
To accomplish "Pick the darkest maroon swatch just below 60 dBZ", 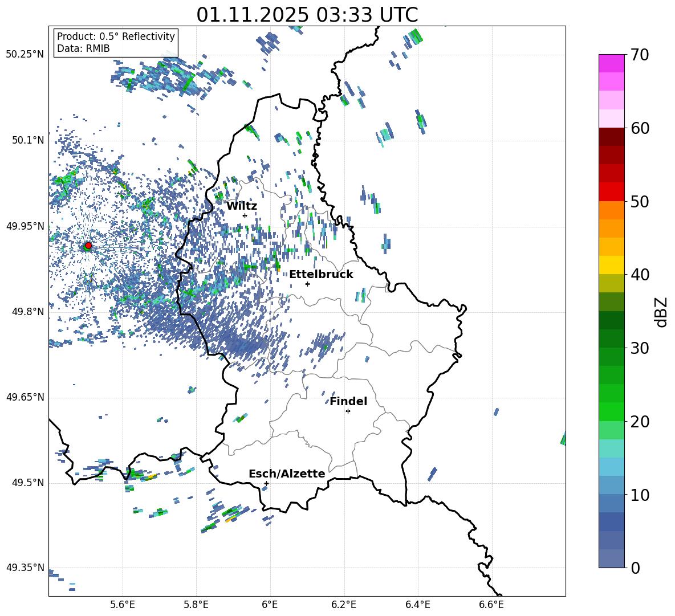I will [x=612, y=137].
